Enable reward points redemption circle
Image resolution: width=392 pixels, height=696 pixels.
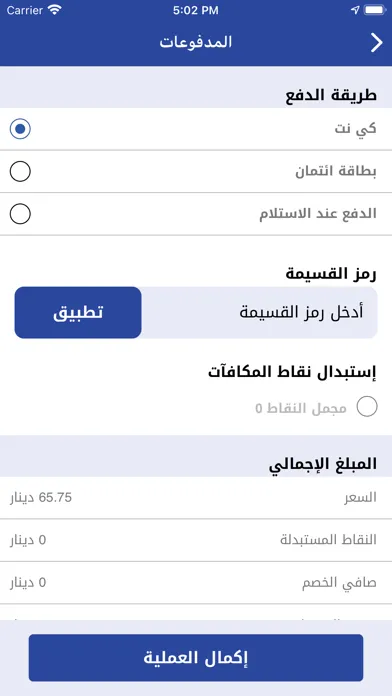[367, 407]
